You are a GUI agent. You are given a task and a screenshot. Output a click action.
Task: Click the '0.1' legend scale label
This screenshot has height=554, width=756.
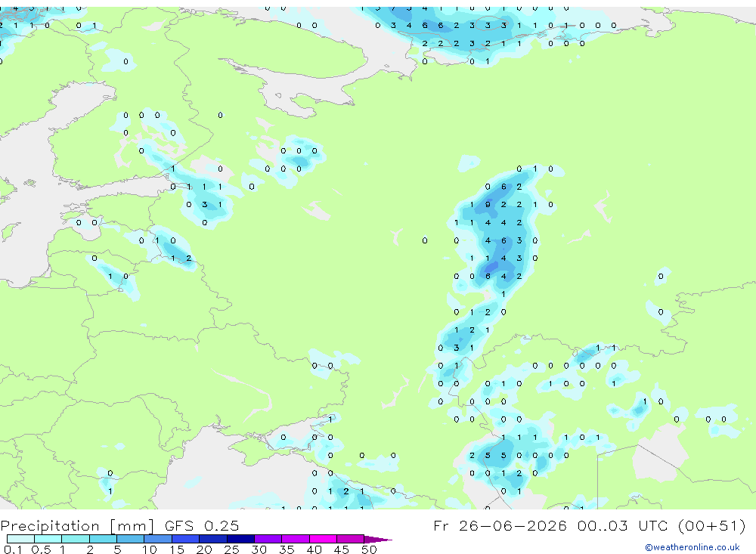point(13,549)
